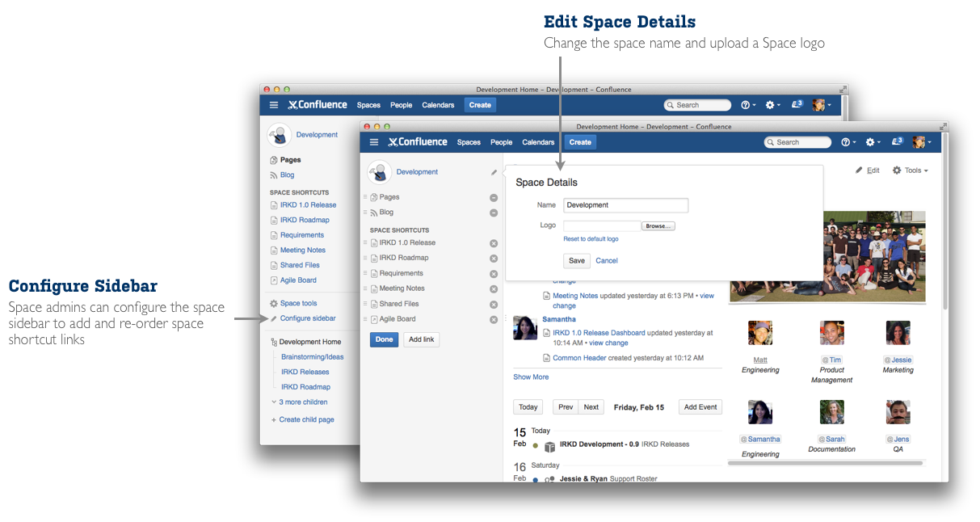Click Samantha's avatar in the activity feed
This screenshot has width=980, height=522.
pos(525,327)
